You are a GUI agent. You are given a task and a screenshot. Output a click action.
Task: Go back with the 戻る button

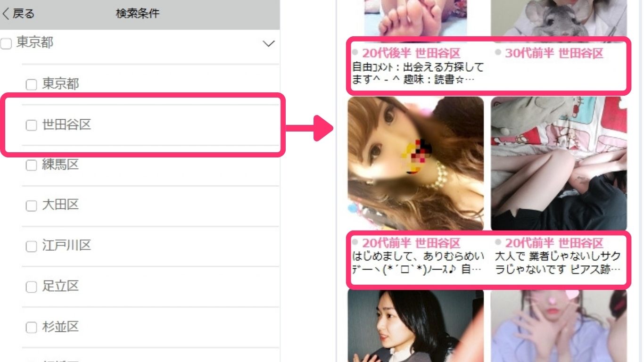(18, 14)
